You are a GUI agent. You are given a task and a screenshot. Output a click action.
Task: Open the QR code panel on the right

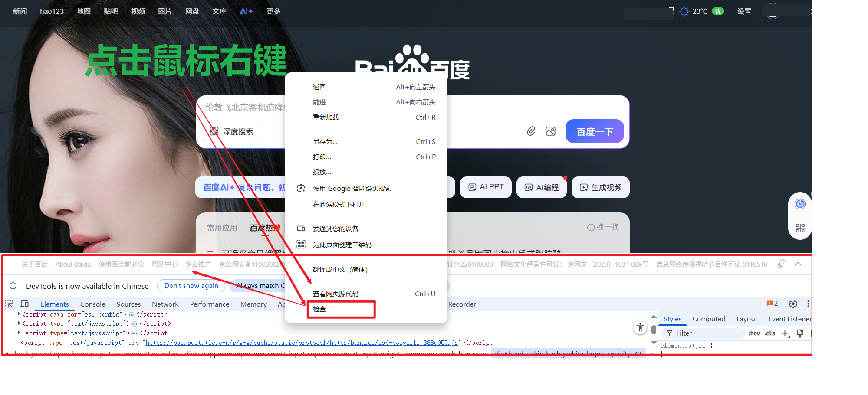[x=800, y=227]
